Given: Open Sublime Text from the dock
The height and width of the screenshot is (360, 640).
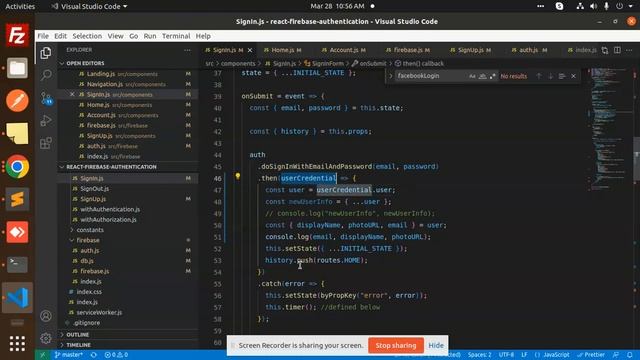Looking at the screenshot, I should click(x=17, y=199).
